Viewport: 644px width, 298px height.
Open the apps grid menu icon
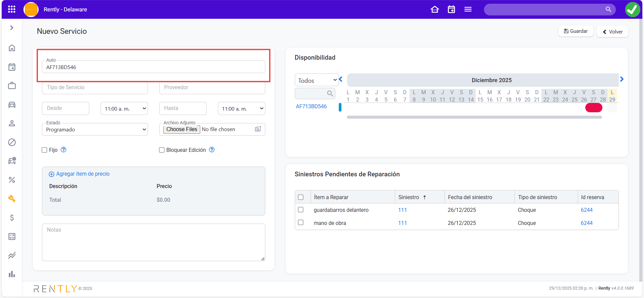12,9
